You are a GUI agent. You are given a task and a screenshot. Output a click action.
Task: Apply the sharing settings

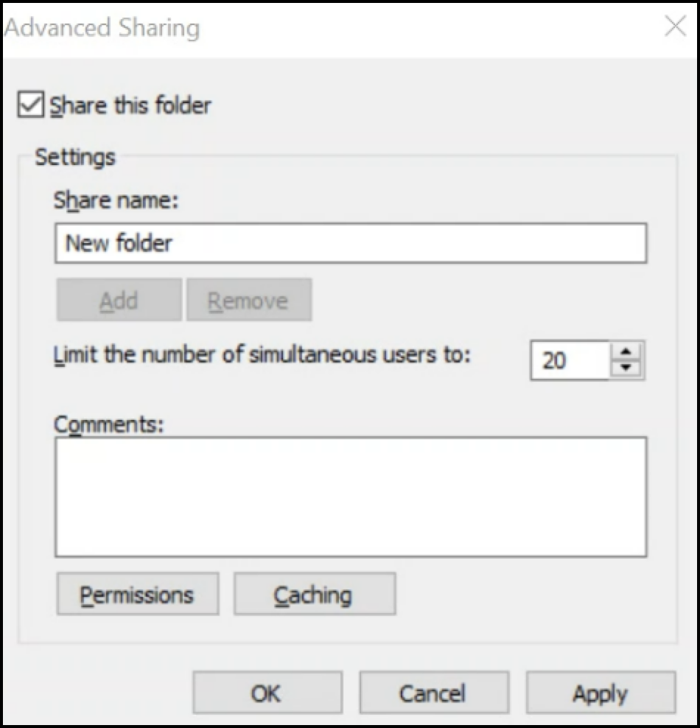point(600,693)
